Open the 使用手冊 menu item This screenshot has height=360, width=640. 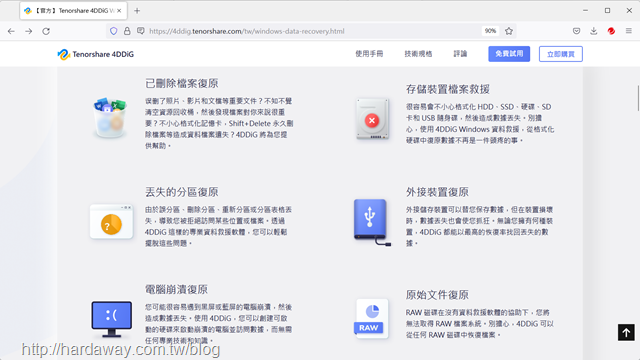369,54
